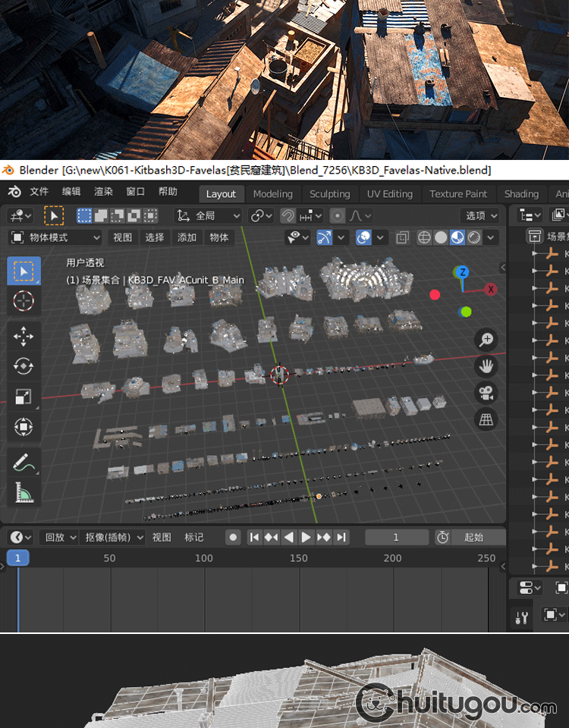Open the 全局 transform orientation dropdown

[x=209, y=215]
